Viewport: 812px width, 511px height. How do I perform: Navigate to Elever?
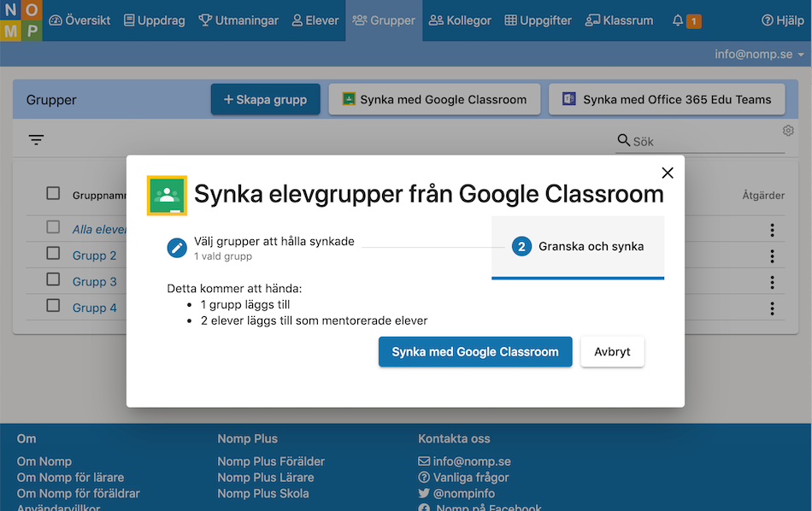(315, 21)
